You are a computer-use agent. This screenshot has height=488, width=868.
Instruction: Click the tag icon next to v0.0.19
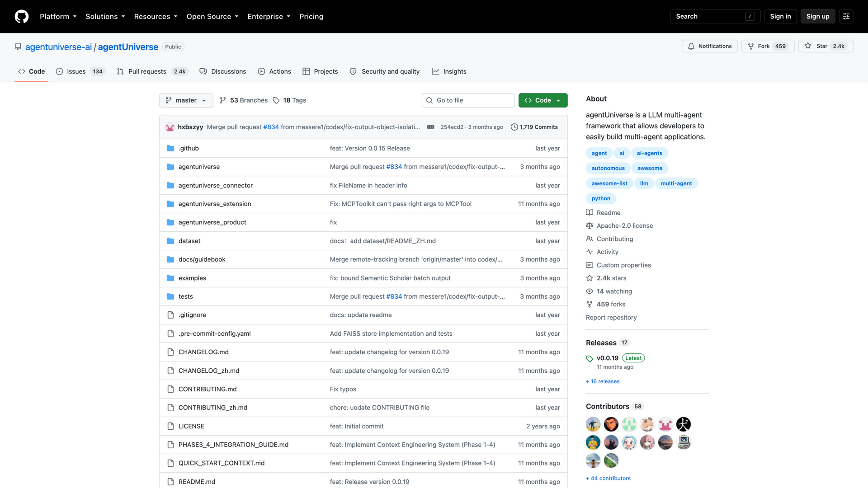tap(590, 358)
